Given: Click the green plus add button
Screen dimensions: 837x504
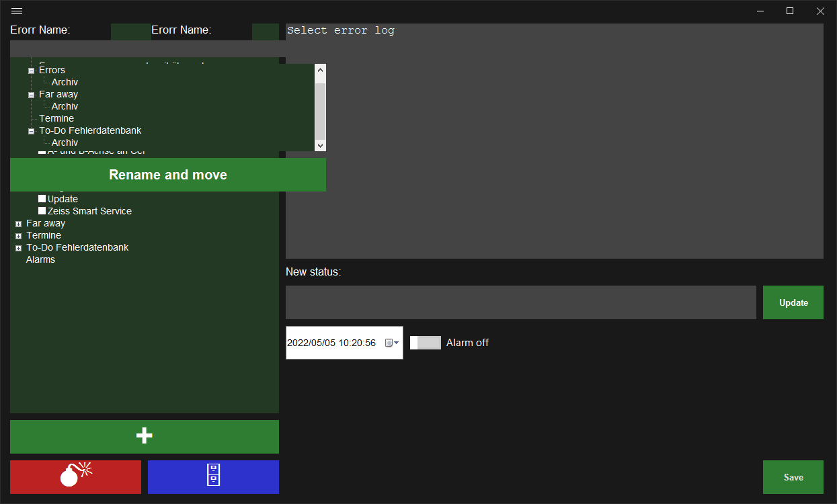Looking at the screenshot, I should coord(144,436).
